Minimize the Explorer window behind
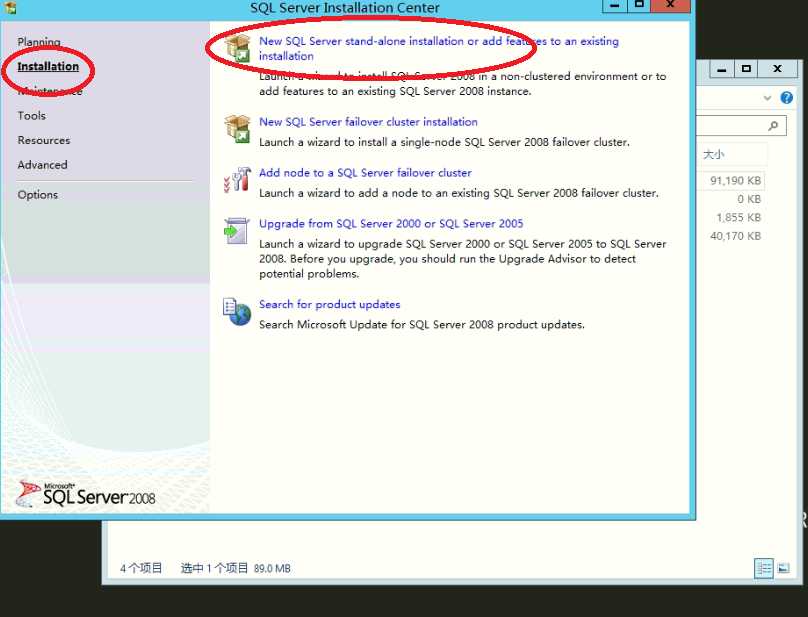 click(721, 69)
